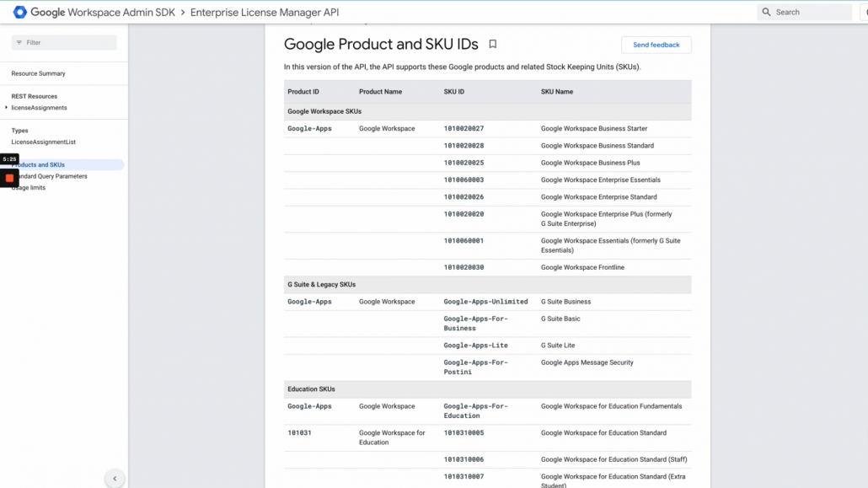Click SKU ID 1010020027
Image resolution: width=868 pixels, height=488 pixels.
(463, 128)
